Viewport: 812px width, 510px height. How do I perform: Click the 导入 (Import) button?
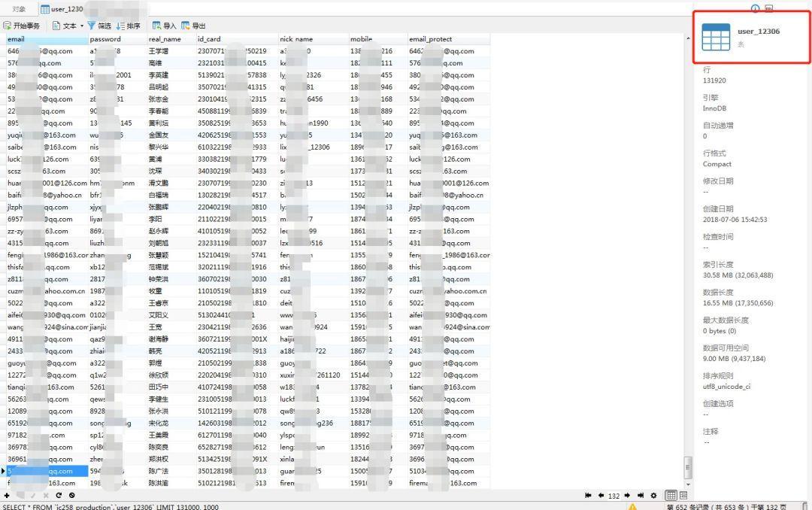coord(164,26)
